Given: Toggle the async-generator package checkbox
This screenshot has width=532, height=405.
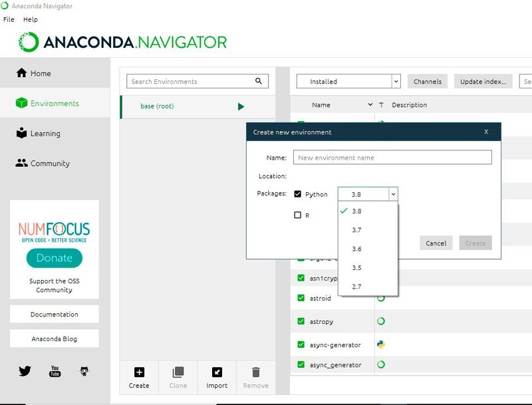Looking at the screenshot, I should 301,344.
